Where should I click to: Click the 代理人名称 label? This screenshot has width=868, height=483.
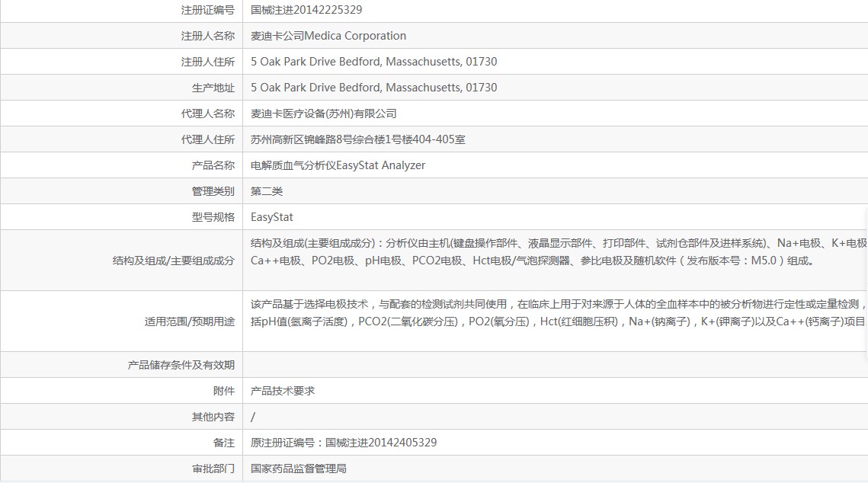tap(207, 114)
